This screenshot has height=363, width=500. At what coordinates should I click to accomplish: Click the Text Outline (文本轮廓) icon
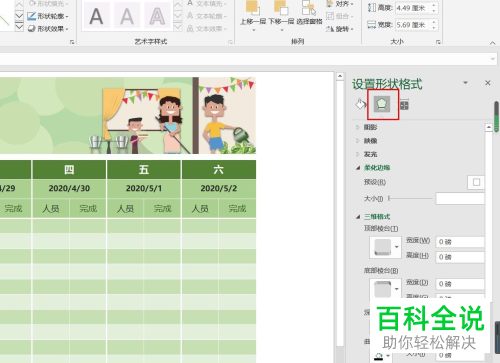click(190, 16)
